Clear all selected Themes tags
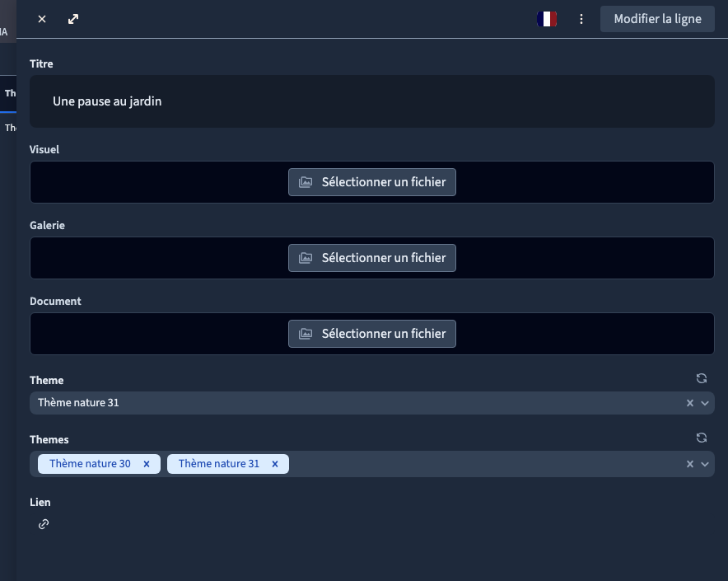The height and width of the screenshot is (581, 728). coord(690,464)
